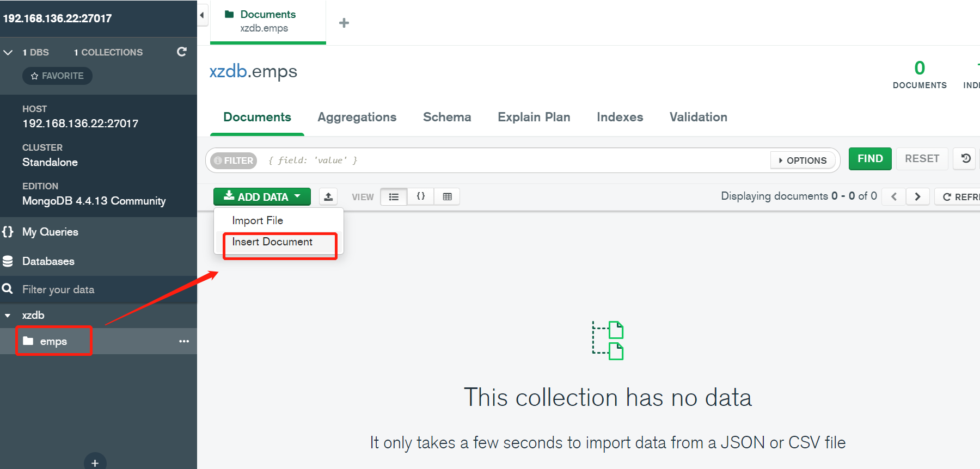This screenshot has height=469, width=980.
Task: Expand query OPTIONS
Action: pos(803,161)
